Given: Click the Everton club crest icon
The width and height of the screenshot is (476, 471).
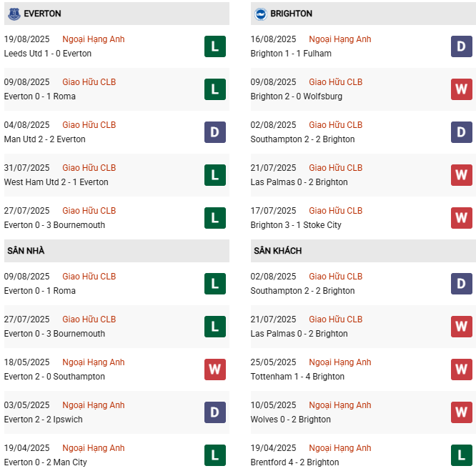Looking at the screenshot, I should pyautogui.click(x=14, y=14).
